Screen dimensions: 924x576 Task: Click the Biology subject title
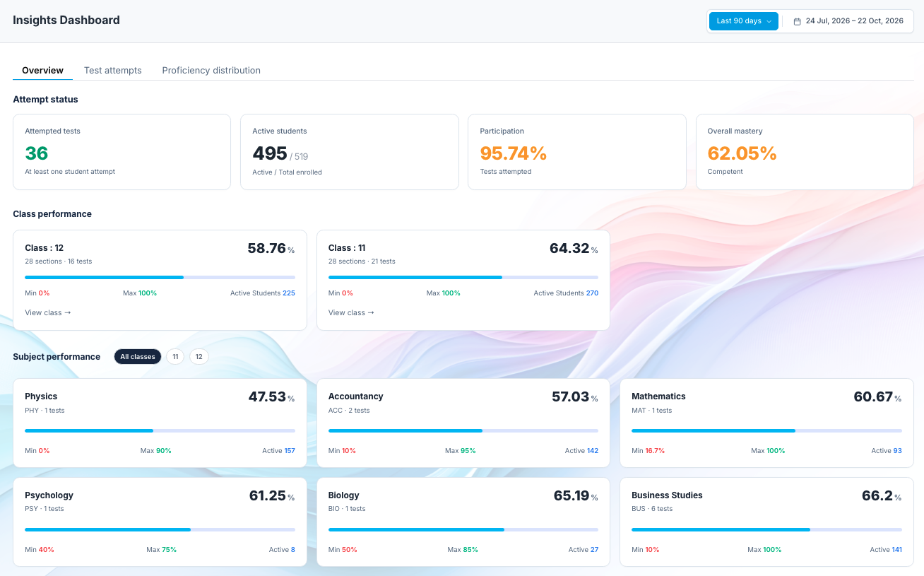point(344,495)
